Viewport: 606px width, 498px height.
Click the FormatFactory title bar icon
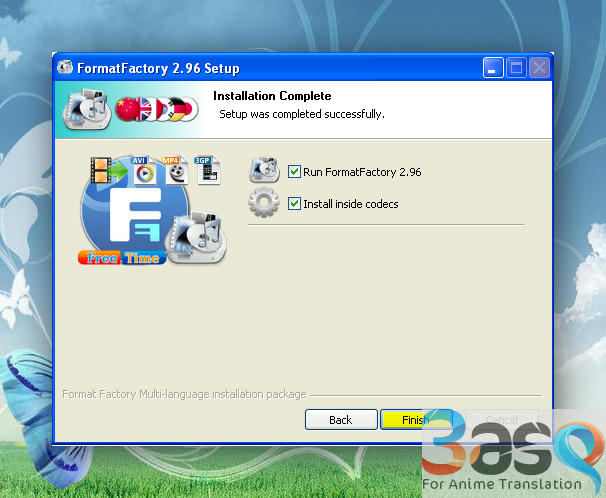click(65, 67)
